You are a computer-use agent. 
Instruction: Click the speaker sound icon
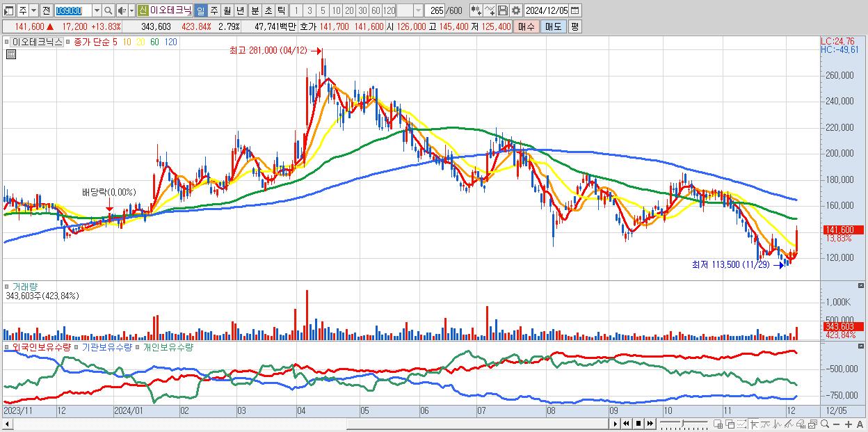coord(122,10)
